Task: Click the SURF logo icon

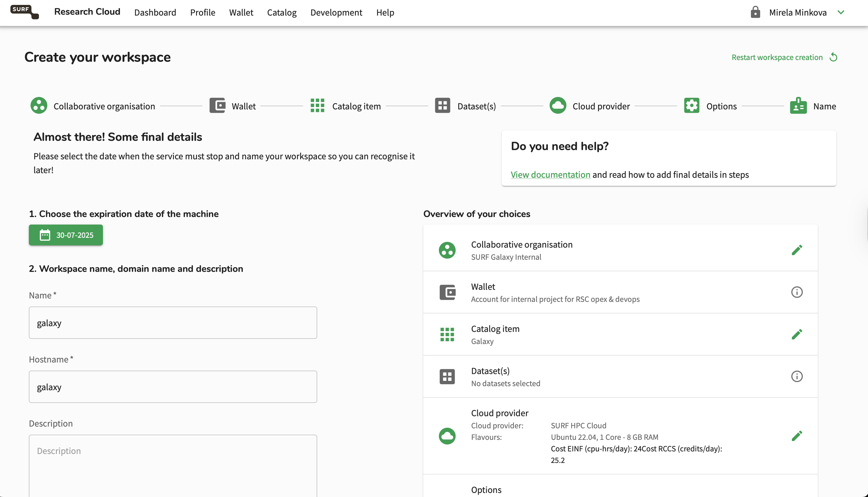Action: tap(25, 12)
